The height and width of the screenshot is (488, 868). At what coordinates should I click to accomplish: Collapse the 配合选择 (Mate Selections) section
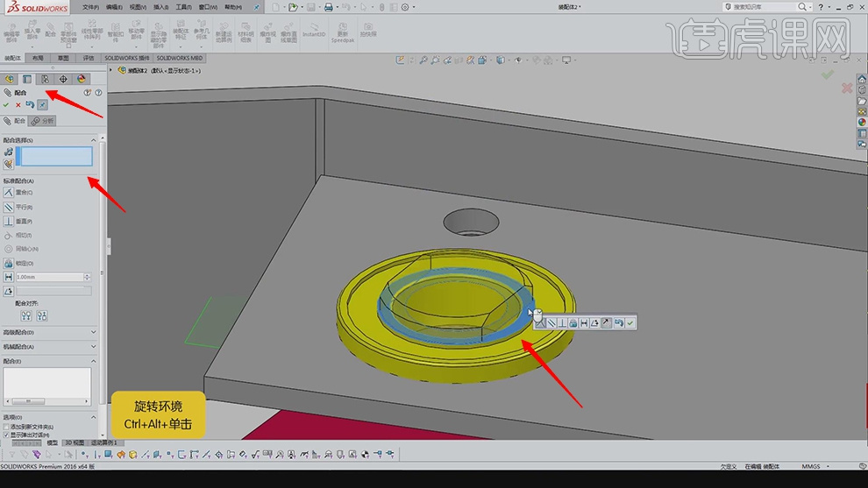click(94, 140)
